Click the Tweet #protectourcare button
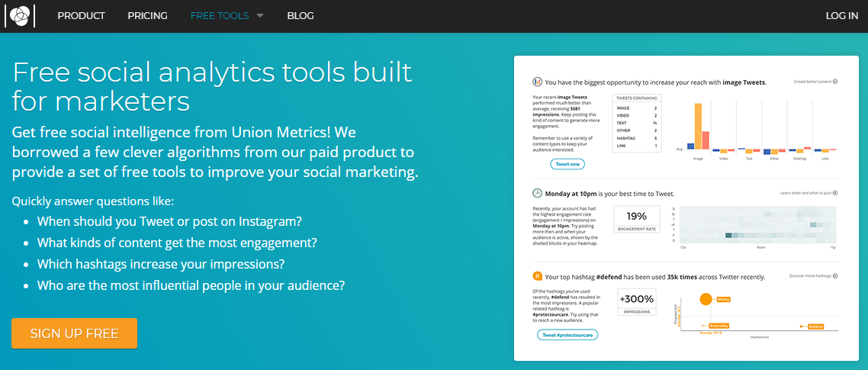 pyautogui.click(x=567, y=335)
